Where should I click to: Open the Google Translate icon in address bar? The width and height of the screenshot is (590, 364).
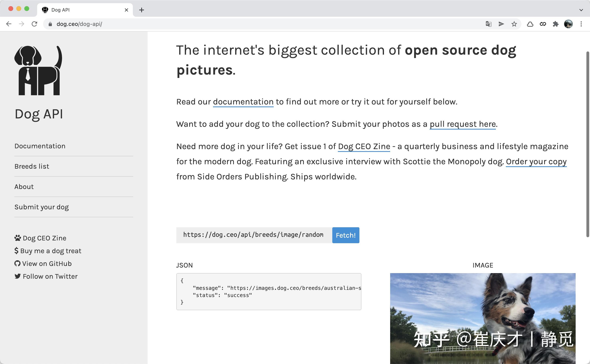point(488,24)
